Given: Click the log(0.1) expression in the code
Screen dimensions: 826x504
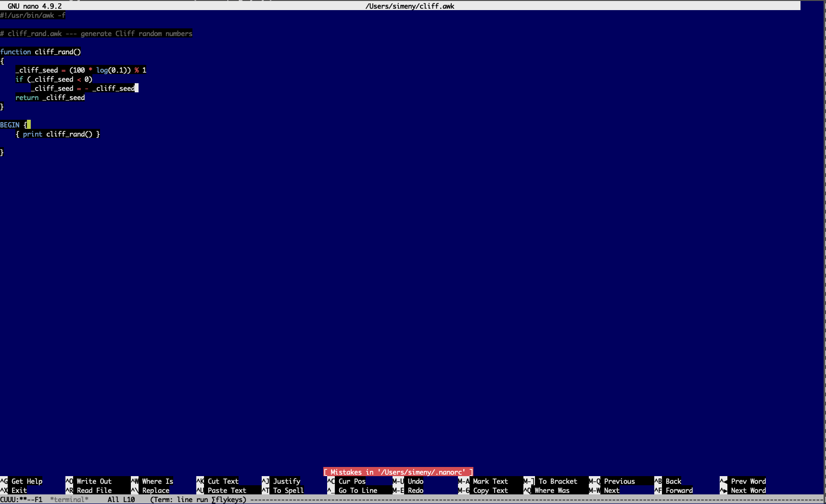Looking at the screenshot, I should pos(112,70).
